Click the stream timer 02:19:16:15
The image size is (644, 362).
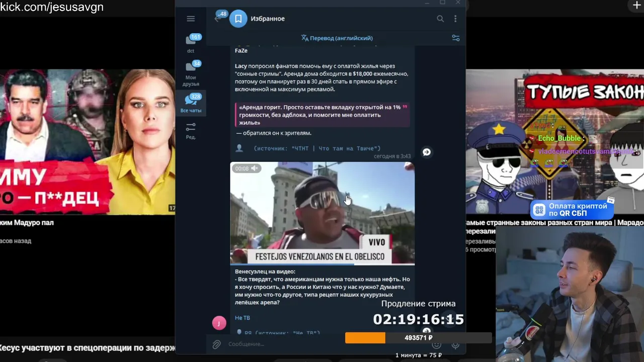418,319
